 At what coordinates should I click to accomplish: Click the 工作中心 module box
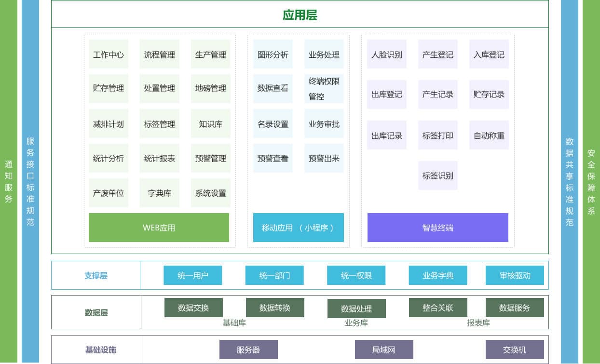[x=109, y=54]
